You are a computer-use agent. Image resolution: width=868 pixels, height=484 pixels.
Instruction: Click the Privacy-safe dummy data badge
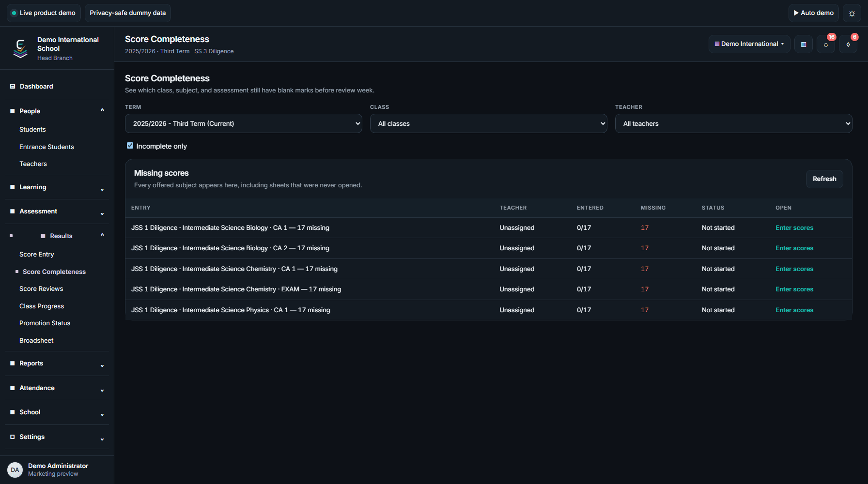(128, 13)
